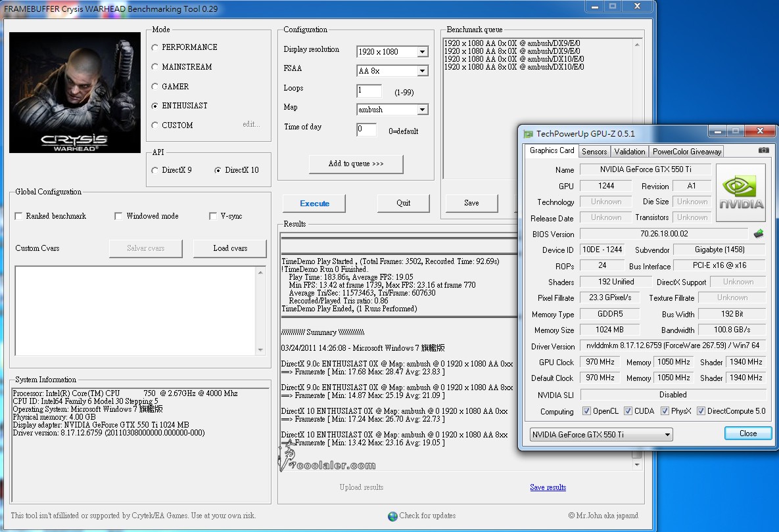Viewport: 779px width, 532px height.
Task: Click the disabled Salvar cvars button
Action: click(x=145, y=248)
